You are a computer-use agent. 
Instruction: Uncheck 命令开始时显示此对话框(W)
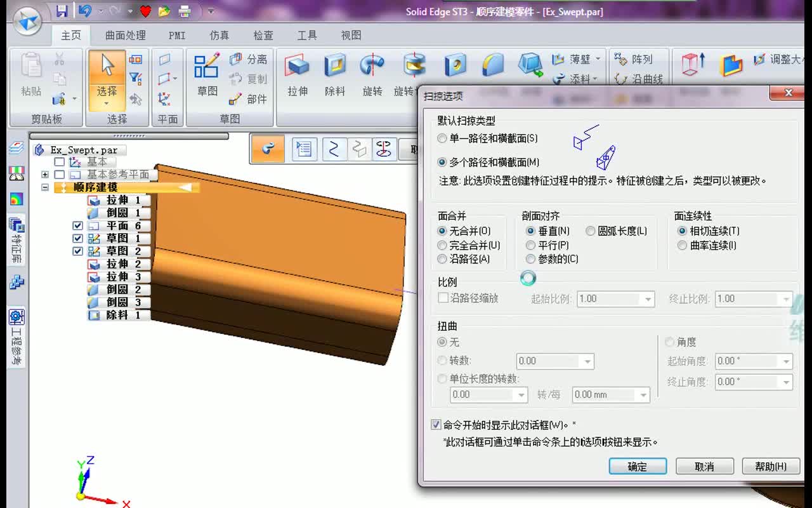point(435,424)
